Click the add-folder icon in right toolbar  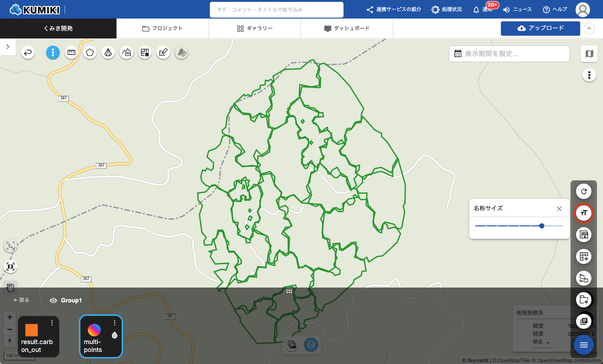(584, 300)
